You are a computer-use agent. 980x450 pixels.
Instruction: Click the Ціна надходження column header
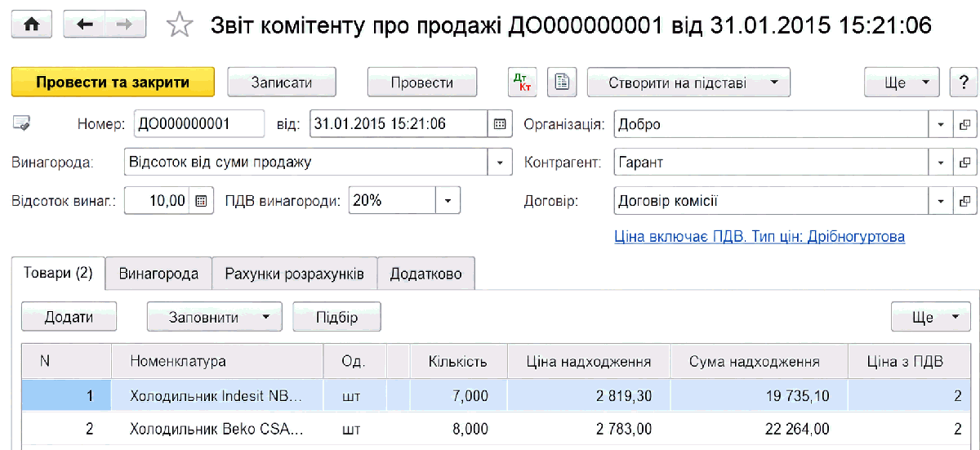click(589, 361)
